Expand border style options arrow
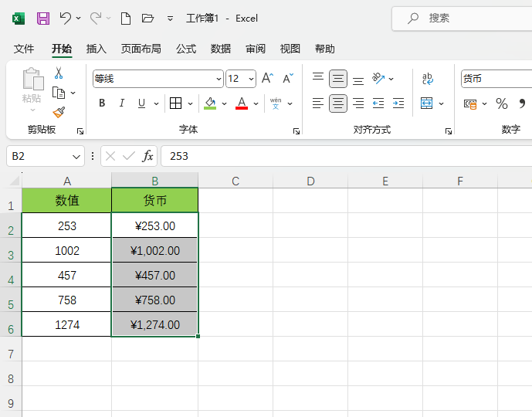 (191, 103)
